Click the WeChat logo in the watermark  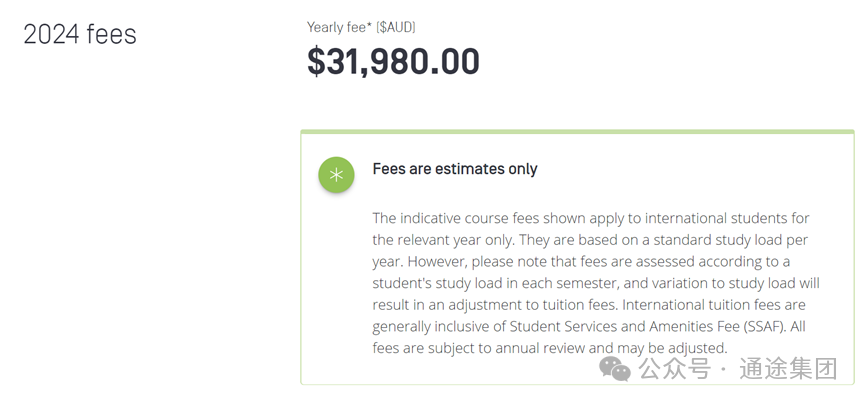pos(615,368)
